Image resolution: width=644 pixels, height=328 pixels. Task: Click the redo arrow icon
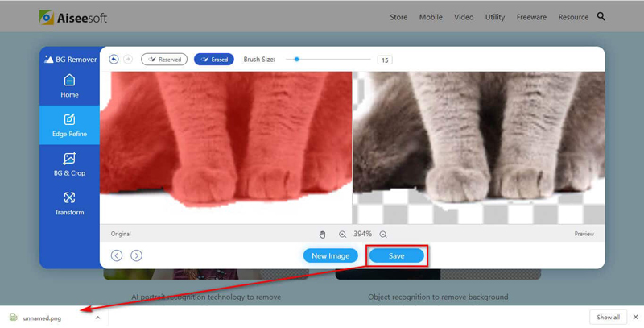[x=127, y=60]
